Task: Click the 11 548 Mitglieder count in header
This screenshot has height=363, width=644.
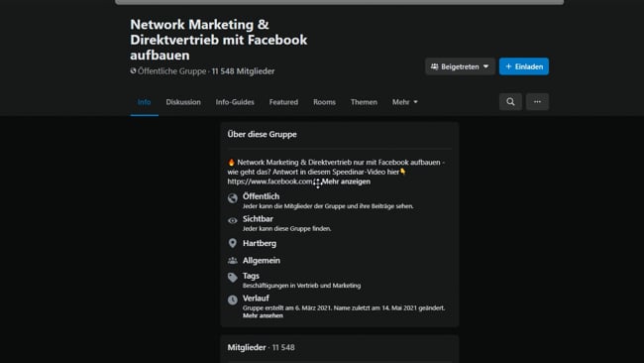Action: [243, 71]
